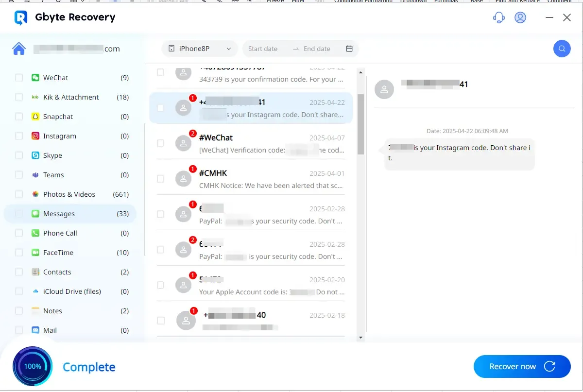Click the message list scrollbar thumb
Image resolution: width=583 pixels, height=392 pixels.
(360, 124)
